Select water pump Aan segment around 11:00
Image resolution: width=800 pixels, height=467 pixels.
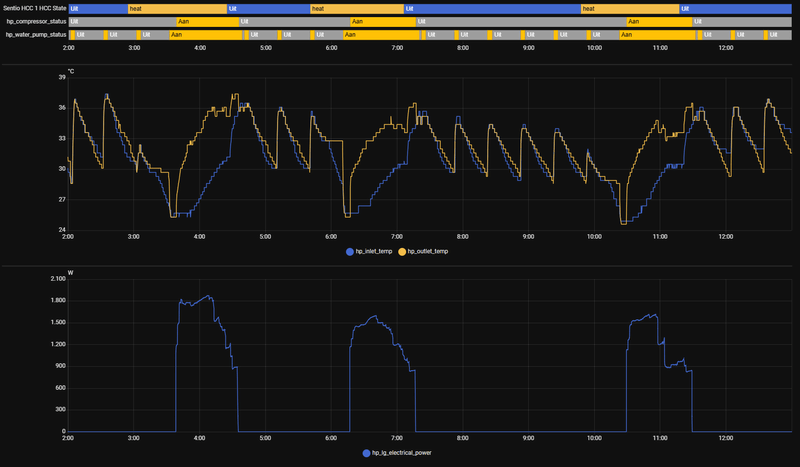coord(658,35)
